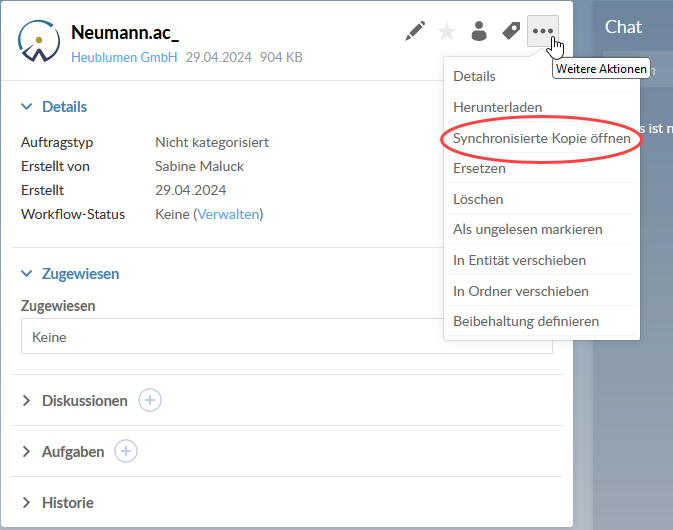Add a discussion with the plus icon
Screen dimensions: 673x530
pos(150,400)
